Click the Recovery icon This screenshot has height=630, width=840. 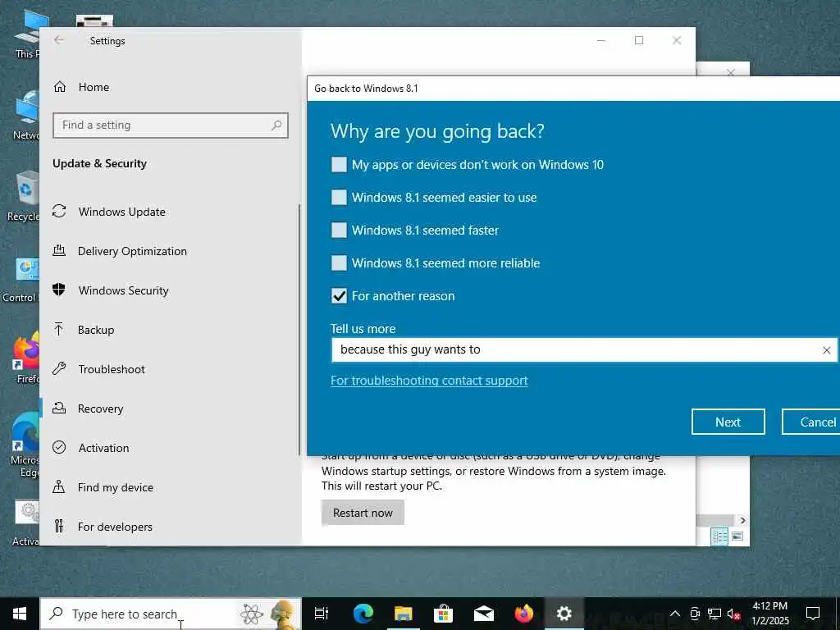point(59,409)
